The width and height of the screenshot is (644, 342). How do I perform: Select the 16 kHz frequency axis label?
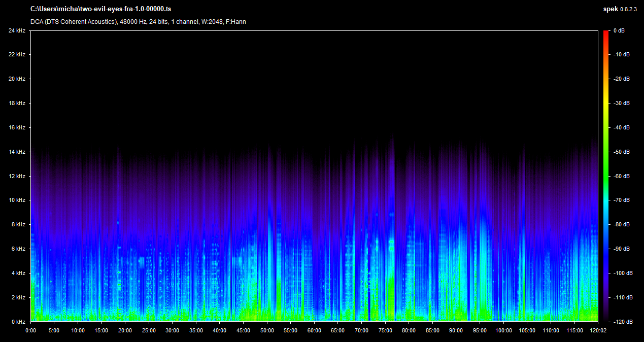tap(17, 128)
